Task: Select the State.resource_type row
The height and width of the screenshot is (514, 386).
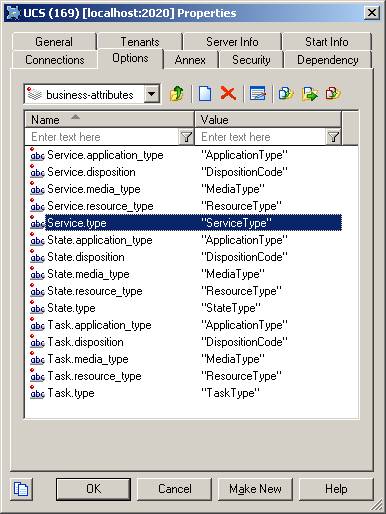Action: pos(186,291)
